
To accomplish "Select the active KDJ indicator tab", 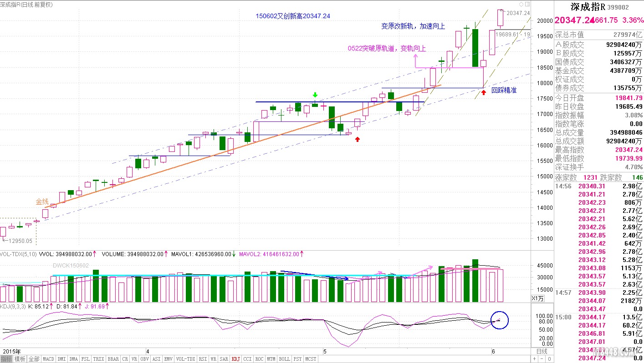I will (235, 359).
